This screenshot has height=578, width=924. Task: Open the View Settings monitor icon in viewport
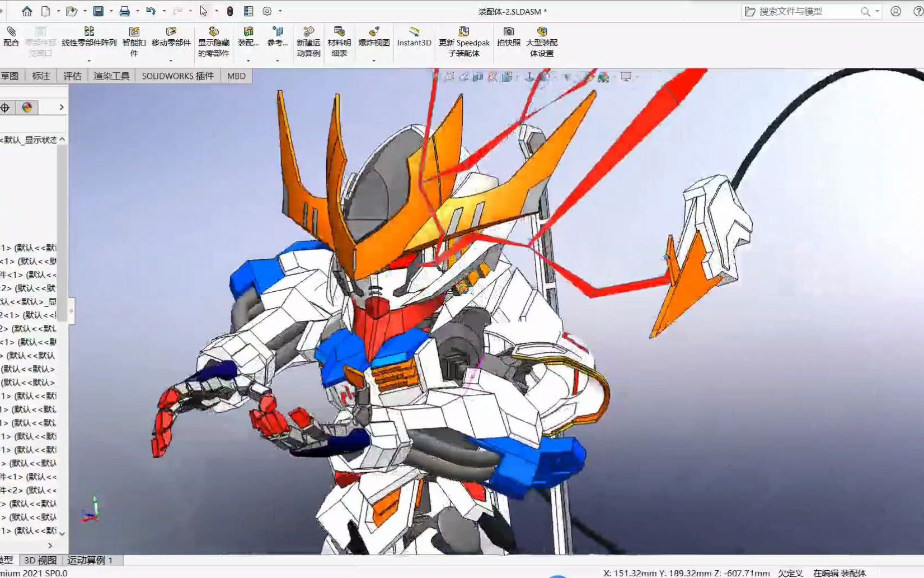626,77
